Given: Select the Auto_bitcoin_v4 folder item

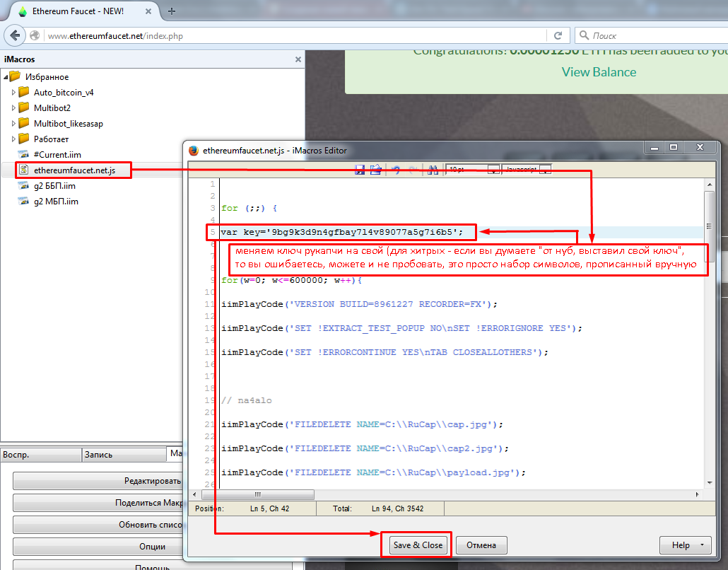Looking at the screenshot, I should (x=64, y=93).
